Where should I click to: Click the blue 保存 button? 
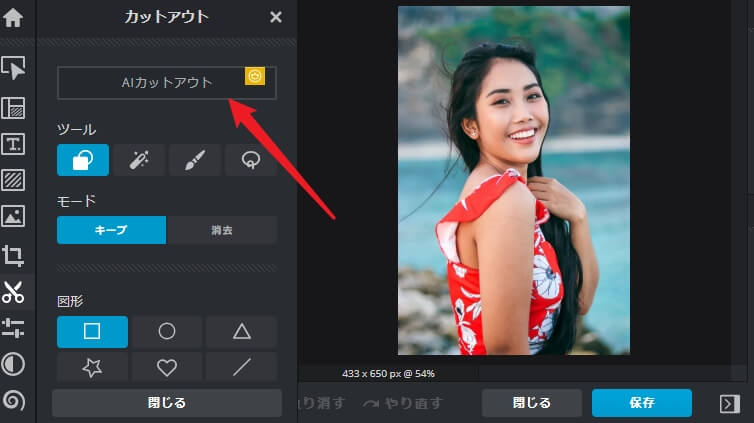642,403
